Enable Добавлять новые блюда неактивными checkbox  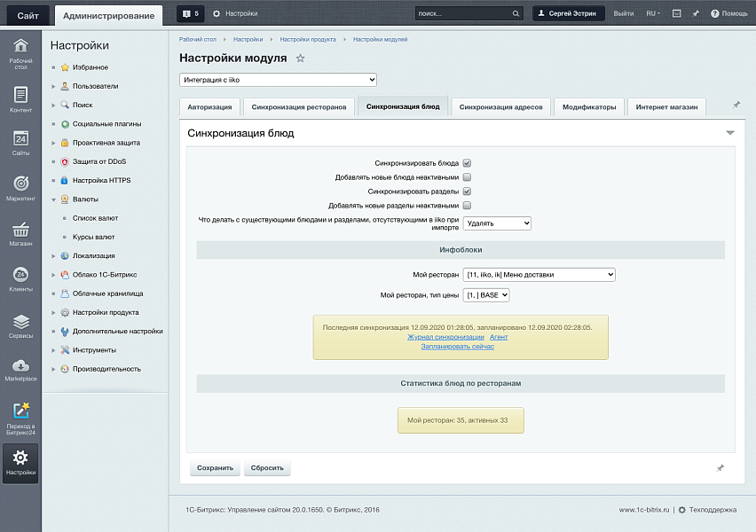pyautogui.click(x=467, y=177)
